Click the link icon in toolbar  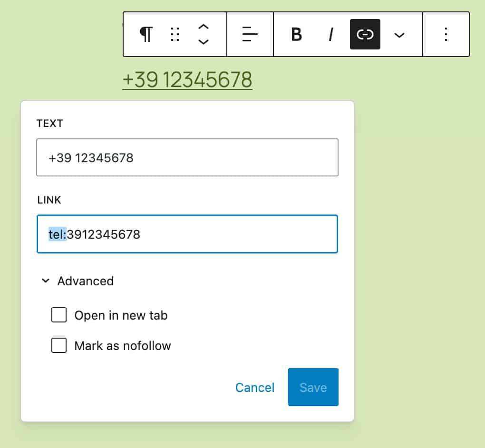click(365, 34)
